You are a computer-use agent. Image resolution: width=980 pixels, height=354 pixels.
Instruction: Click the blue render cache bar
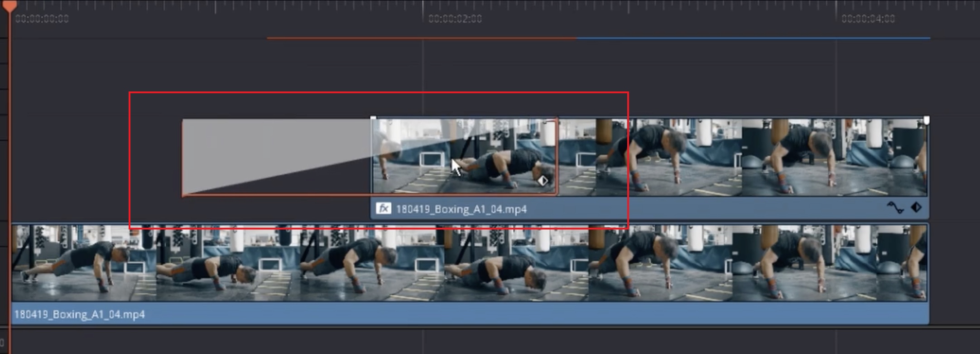(x=752, y=38)
